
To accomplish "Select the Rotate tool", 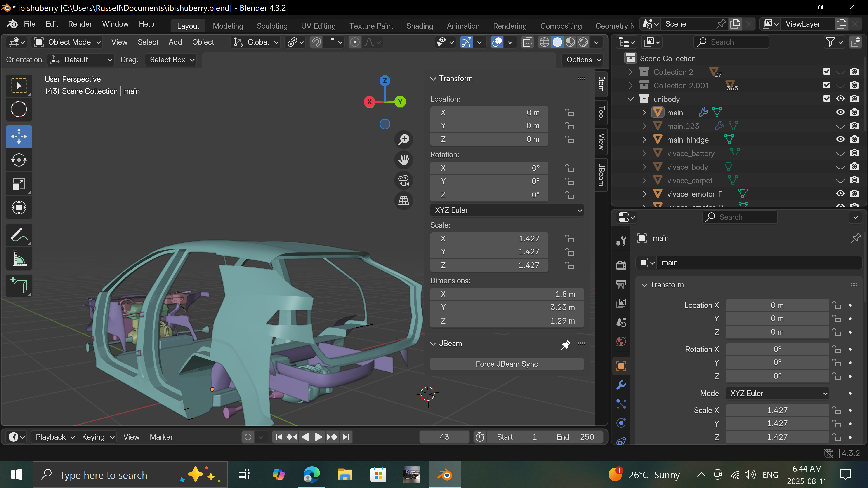I will click(x=19, y=160).
